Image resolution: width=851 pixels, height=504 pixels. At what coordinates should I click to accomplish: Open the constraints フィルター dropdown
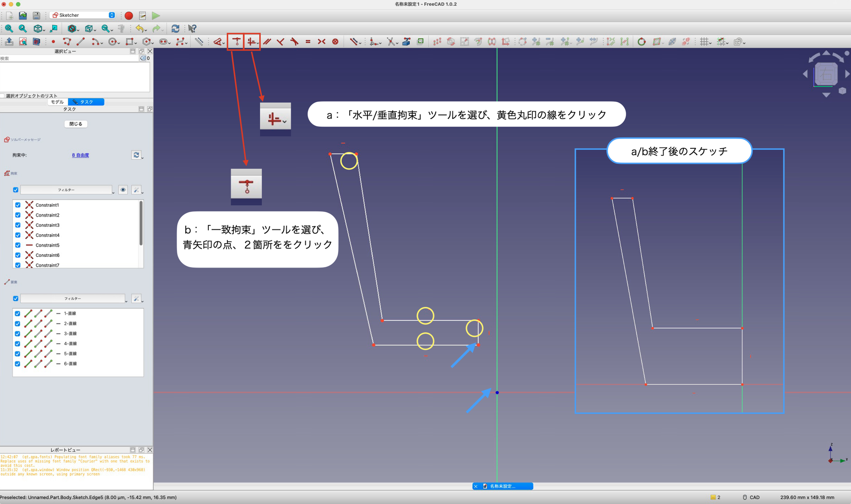tap(66, 190)
